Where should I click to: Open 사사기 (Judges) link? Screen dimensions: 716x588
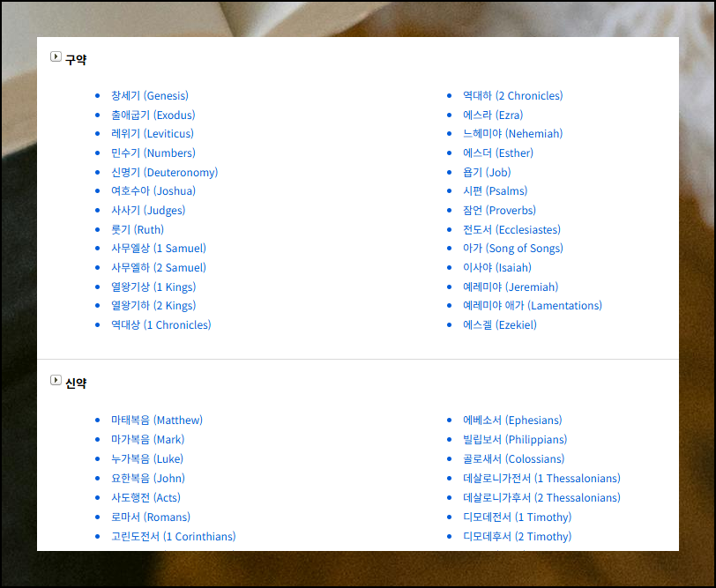pos(148,211)
